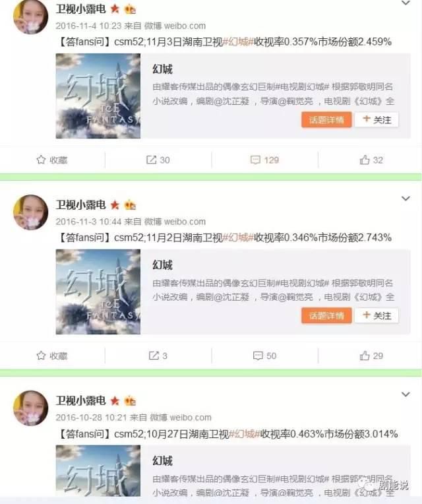Click the avatar on the 2016-10-28 post

point(30,408)
